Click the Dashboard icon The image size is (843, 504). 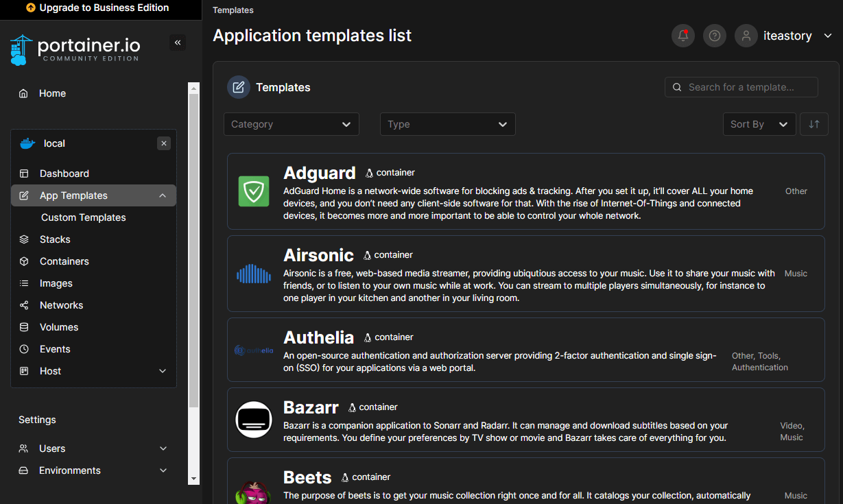[24, 173]
